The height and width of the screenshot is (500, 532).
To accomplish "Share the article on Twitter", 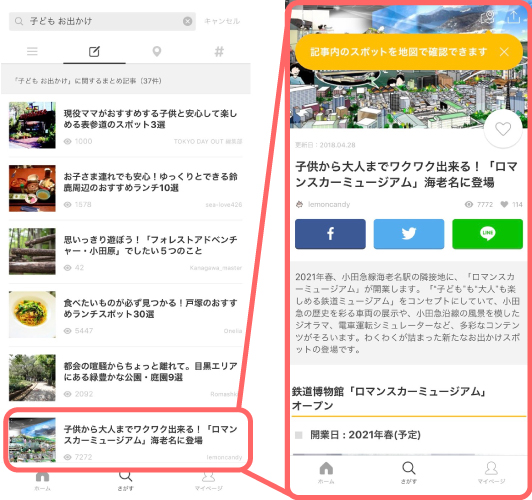I will (x=409, y=234).
